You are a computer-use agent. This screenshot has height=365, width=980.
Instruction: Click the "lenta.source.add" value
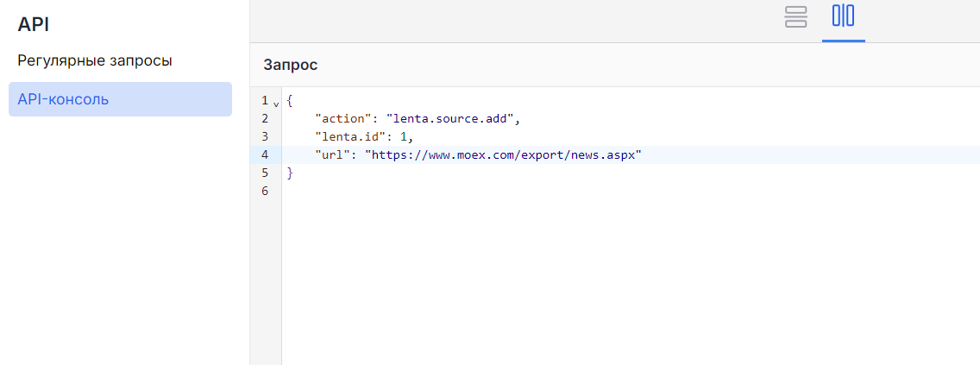(450, 119)
